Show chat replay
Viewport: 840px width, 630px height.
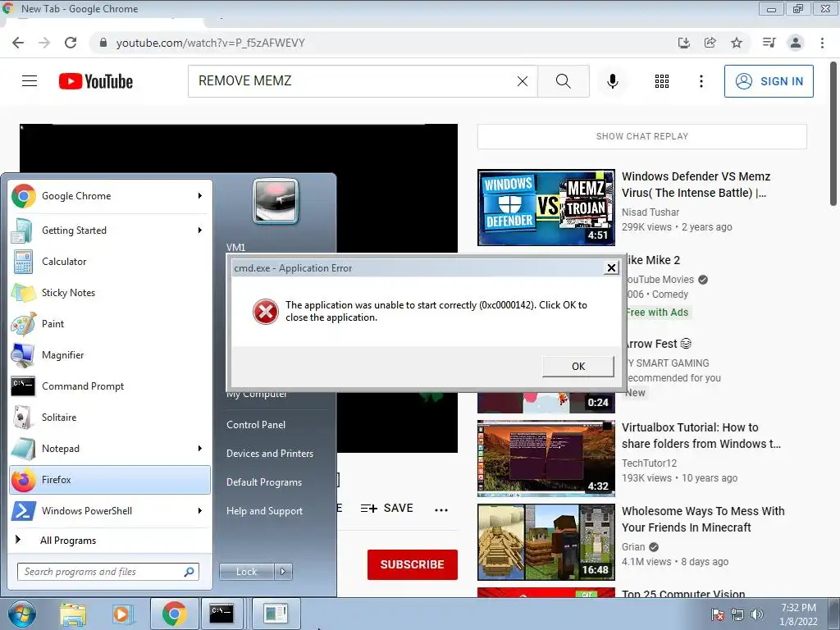641,136
